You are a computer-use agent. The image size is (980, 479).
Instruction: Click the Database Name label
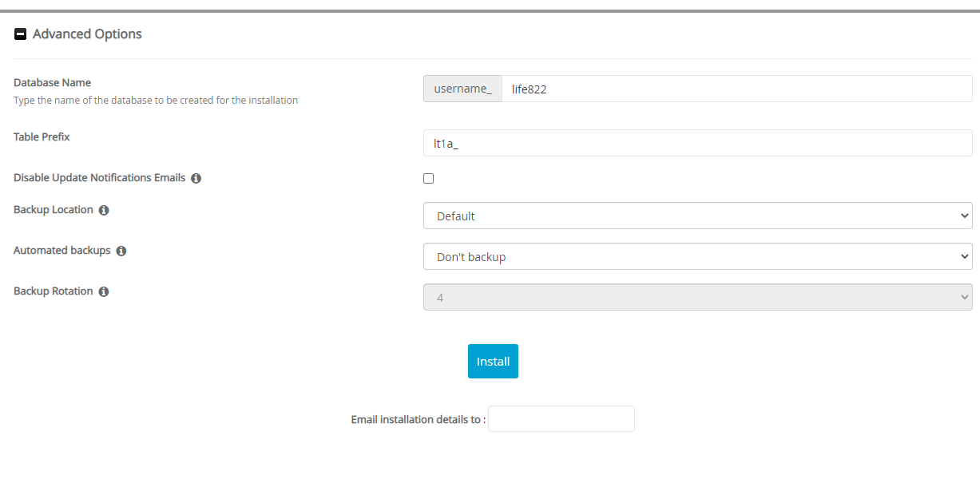[x=53, y=82]
